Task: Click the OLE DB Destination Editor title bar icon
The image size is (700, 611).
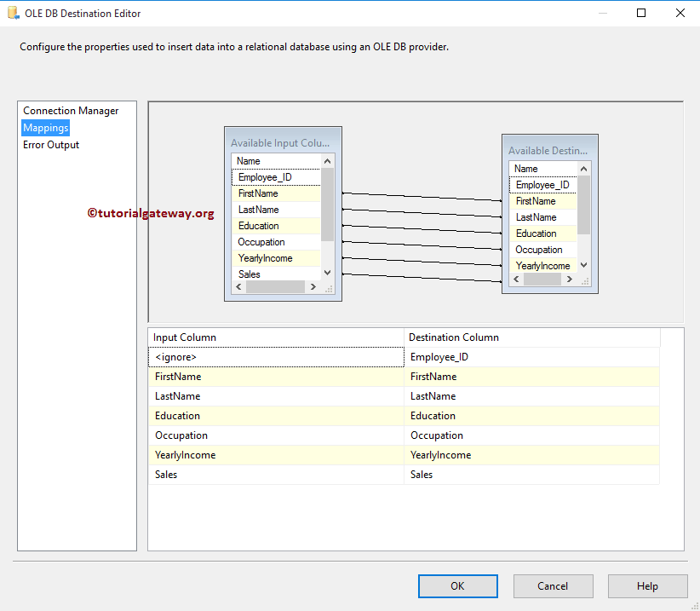Action: [x=12, y=13]
